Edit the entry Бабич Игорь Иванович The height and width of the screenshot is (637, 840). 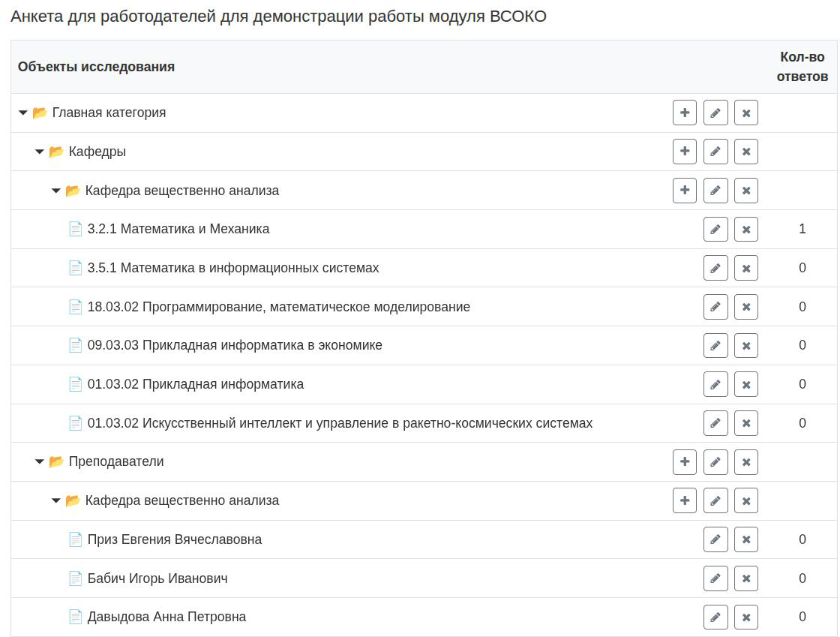click(x=715, y=578)
